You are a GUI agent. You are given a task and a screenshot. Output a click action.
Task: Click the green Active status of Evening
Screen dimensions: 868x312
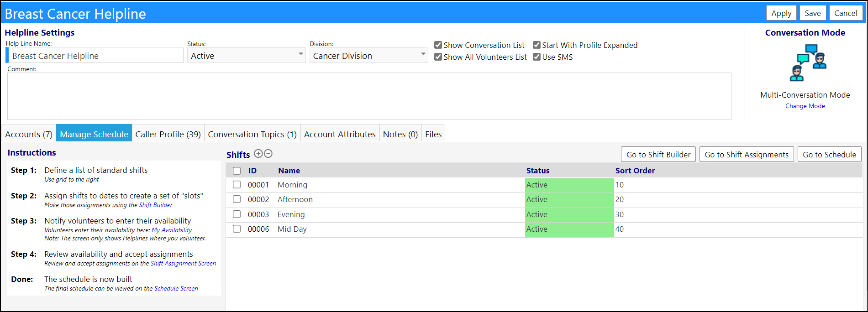click(569, 214)
